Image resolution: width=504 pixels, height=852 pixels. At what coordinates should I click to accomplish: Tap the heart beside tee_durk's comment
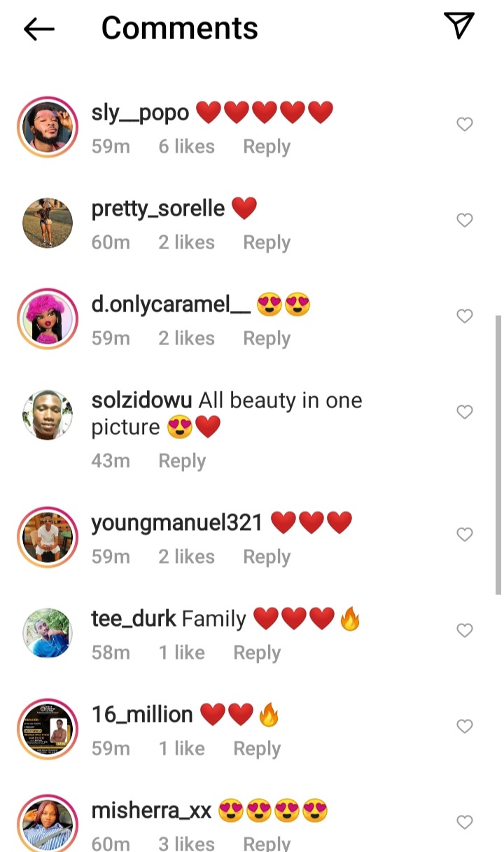point(465,631)
